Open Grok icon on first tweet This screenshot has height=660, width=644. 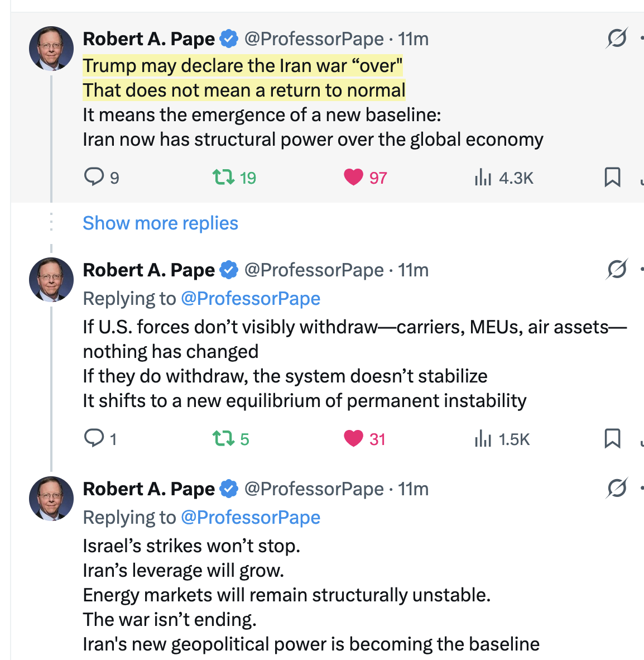(617, 39)
